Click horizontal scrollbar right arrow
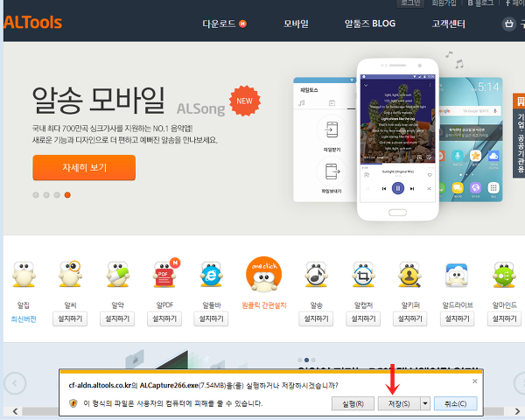 [517, 411]
